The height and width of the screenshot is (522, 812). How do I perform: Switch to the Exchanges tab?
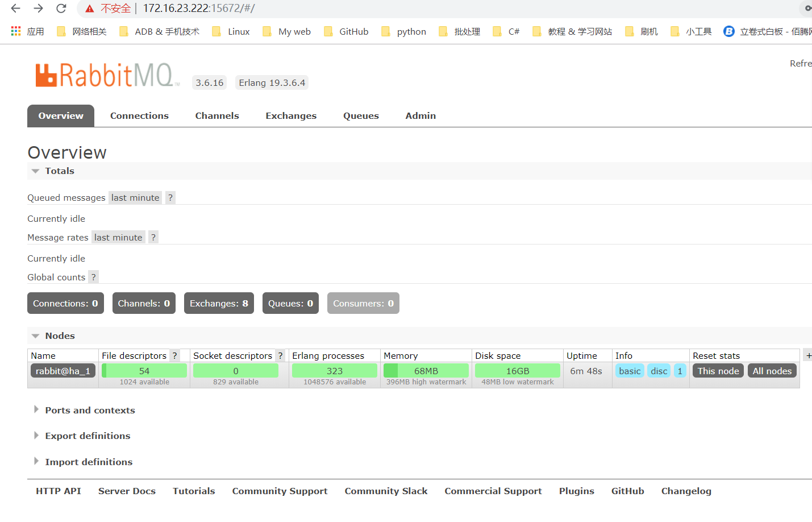[291, 115]
